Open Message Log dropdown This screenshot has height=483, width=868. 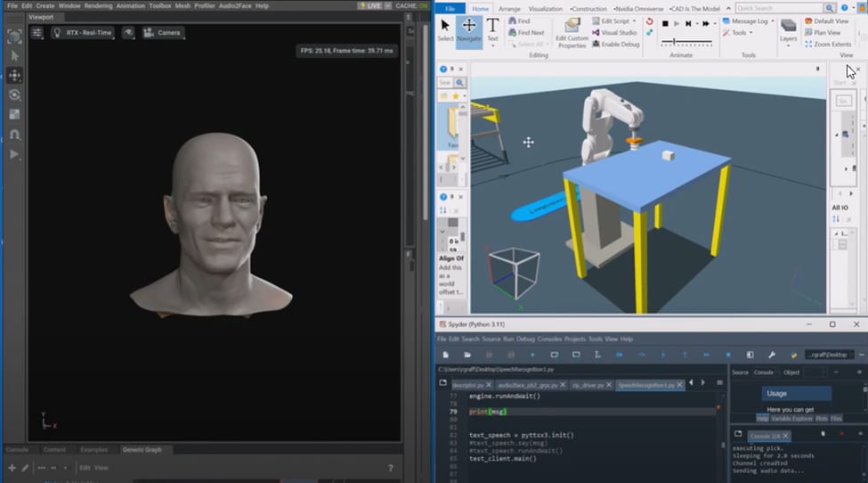click(x=749, y=21)
